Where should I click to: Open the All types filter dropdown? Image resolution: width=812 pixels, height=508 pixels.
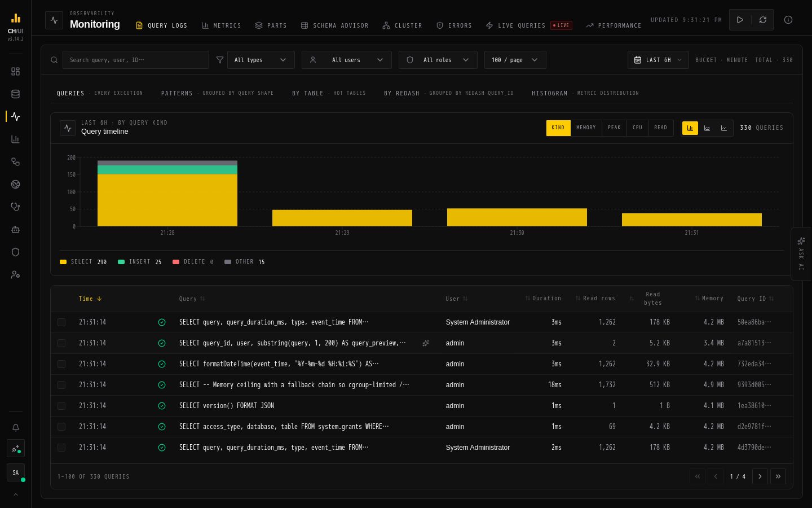[x=261, y=60]
